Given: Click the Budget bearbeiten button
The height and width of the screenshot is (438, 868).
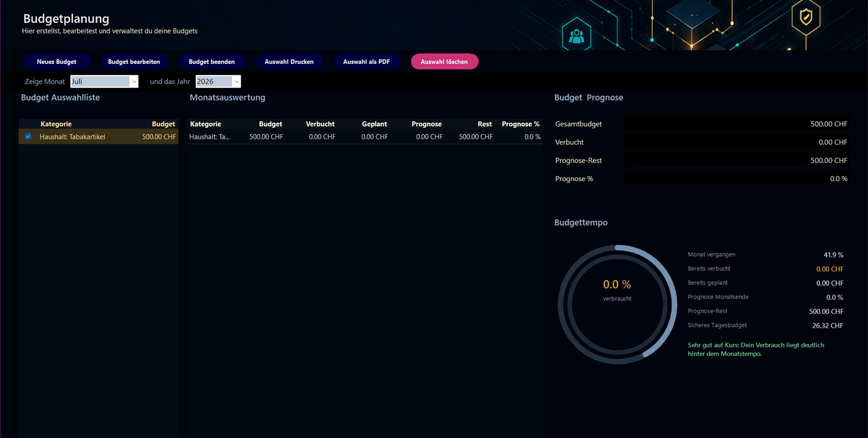Looking at the screenshot, I should tap(134, 61).
